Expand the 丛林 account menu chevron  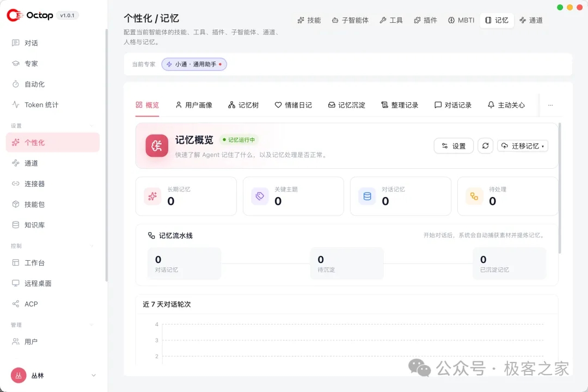click(94, 375)
